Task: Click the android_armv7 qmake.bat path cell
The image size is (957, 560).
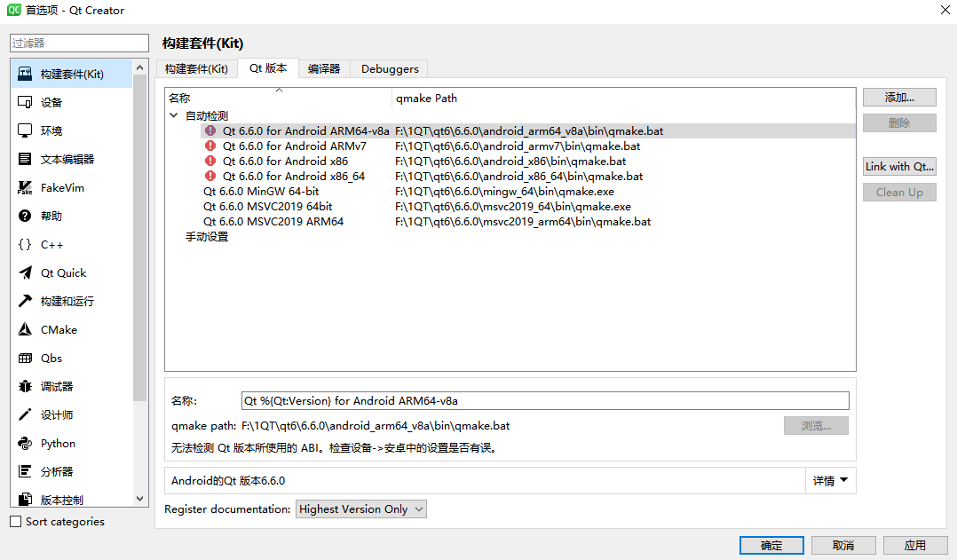Action: 518,146
